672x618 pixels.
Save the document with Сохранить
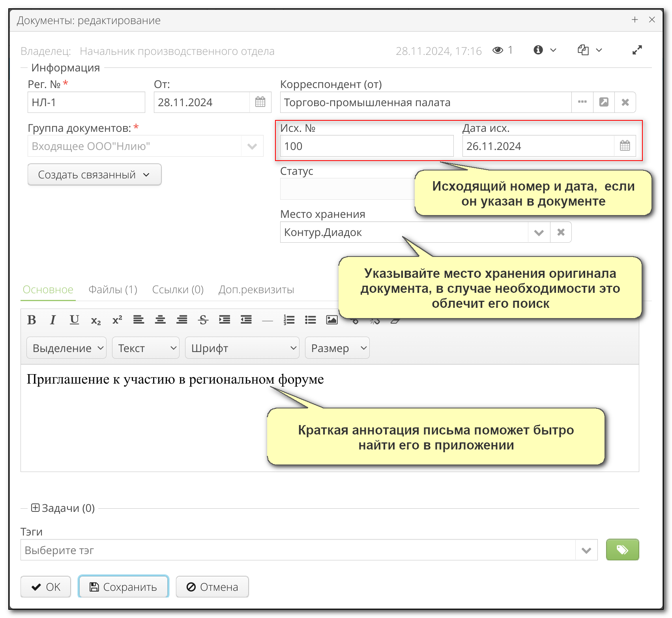click(123, 587)
